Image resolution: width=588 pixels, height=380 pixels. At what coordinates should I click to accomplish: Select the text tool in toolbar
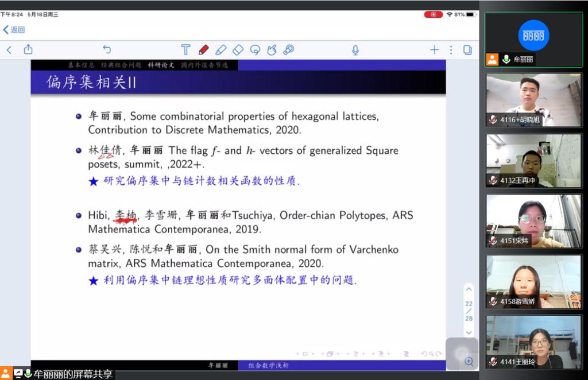point(185,50)
